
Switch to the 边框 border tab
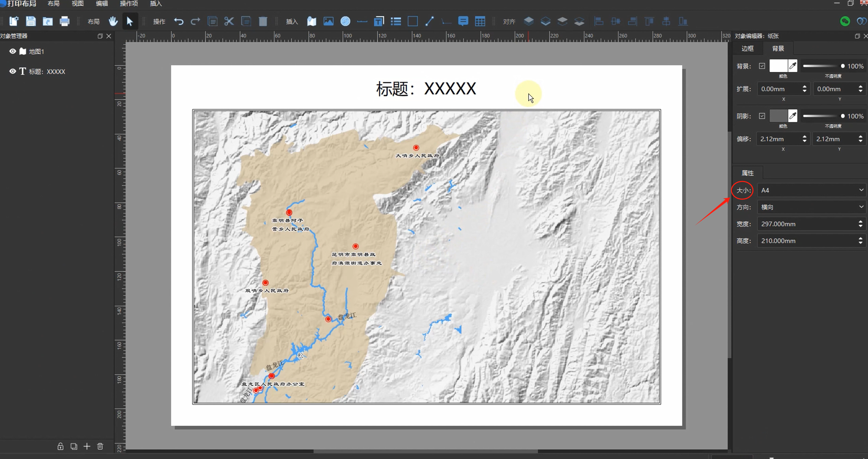point(748,48)
